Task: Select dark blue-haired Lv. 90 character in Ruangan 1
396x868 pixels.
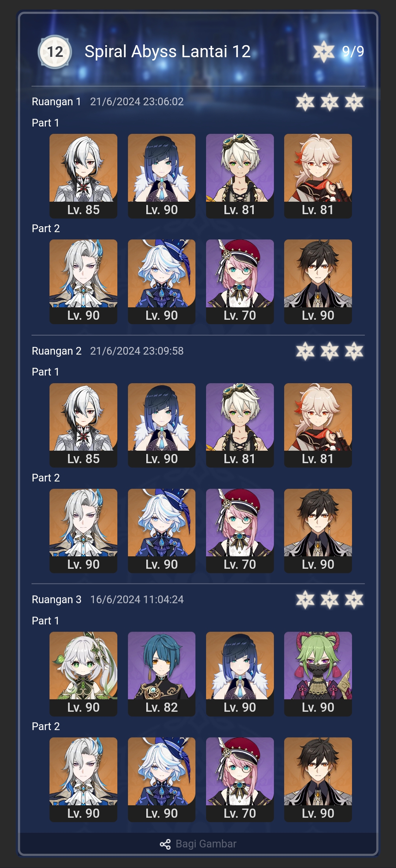Action: pyautogui.click(x=161, y=176)
